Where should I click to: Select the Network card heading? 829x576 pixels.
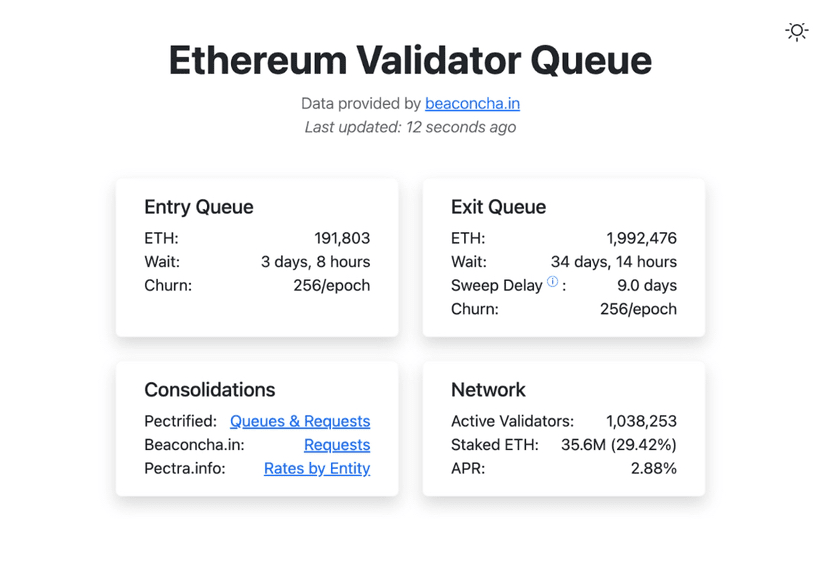488,390
